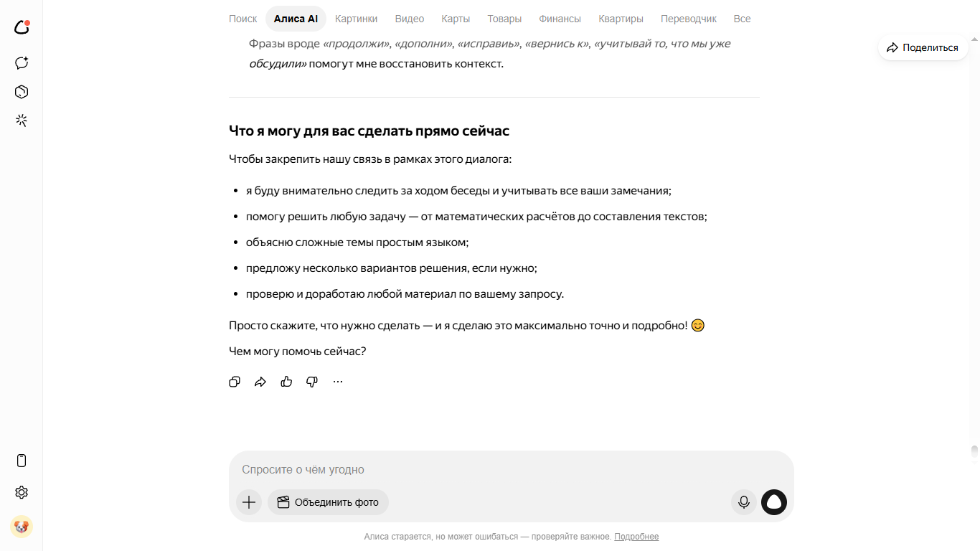This screenshot has height=551, width=980.
Task: Follow the Подробнее link
Action: 636,537
